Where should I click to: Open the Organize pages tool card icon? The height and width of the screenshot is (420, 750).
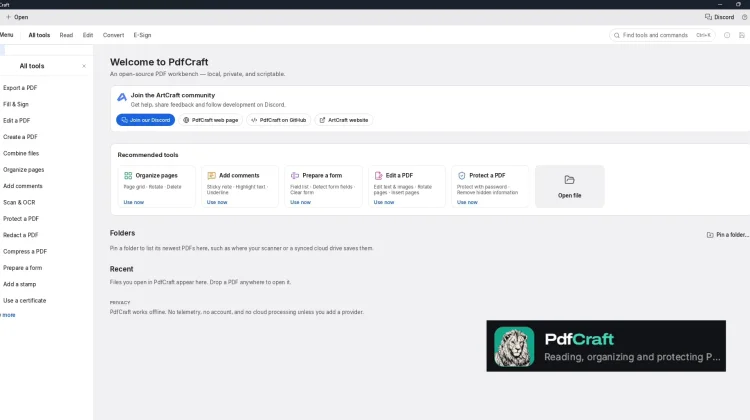click(x=128, y=176)
